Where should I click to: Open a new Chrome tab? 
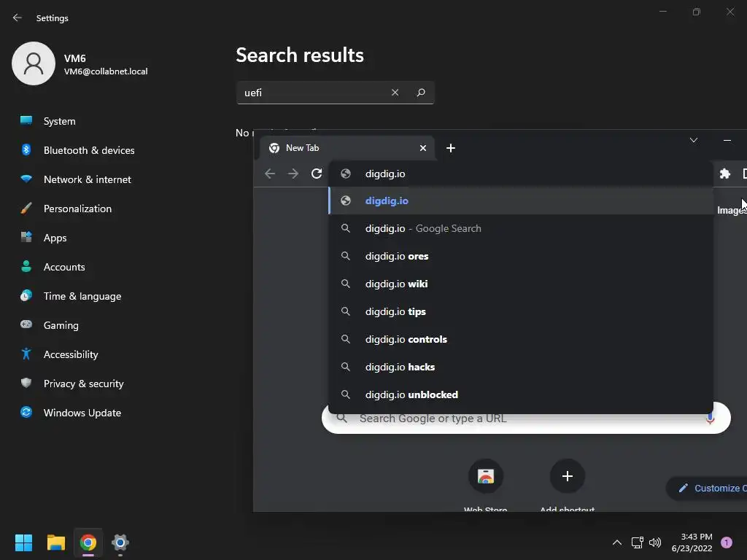[451, 148]
